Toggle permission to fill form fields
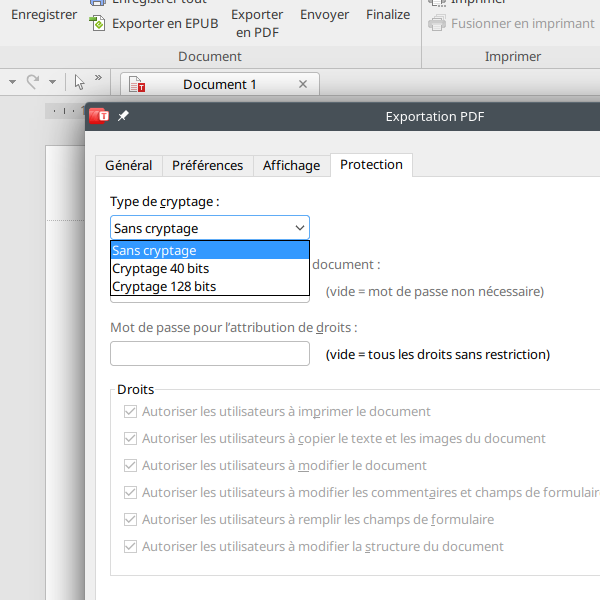Screen dimensions: 600x600 point(129,519)
